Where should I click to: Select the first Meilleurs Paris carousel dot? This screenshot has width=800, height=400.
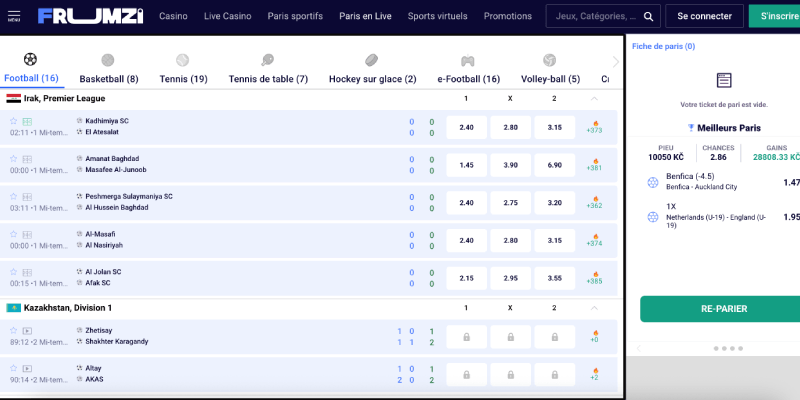coord(716,348)
